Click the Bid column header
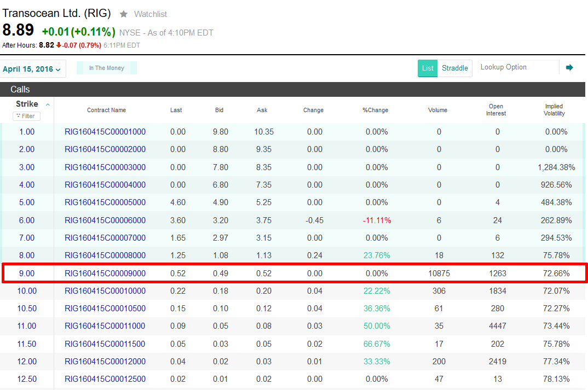 coord(220,110)
